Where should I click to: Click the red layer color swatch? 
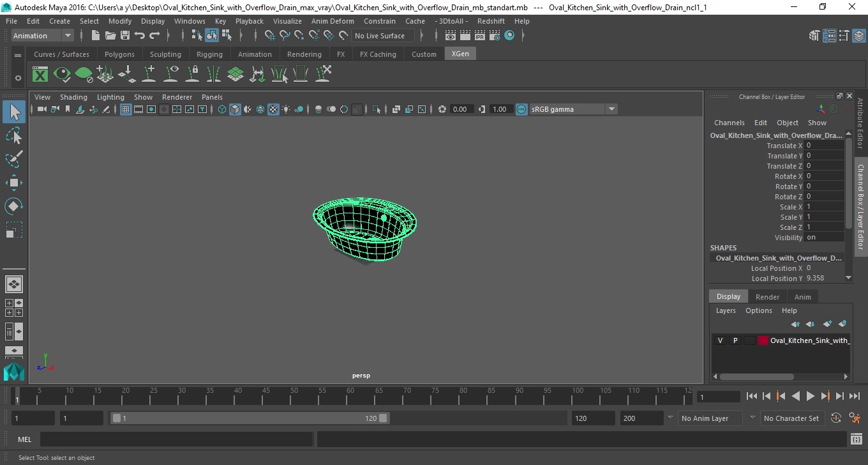pyautogui.click(x=763, y=340)
